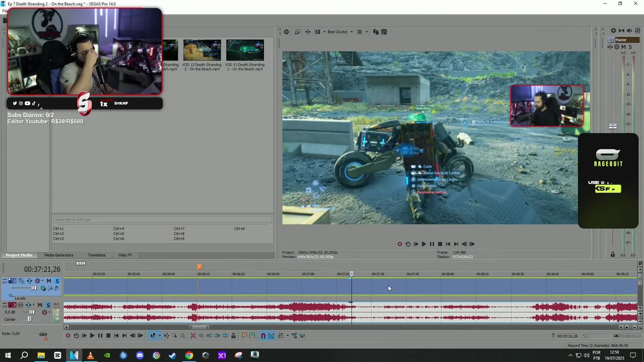Select the Zoom Edit tool magnifier
The image size is (644, 362).
[183, 335]
